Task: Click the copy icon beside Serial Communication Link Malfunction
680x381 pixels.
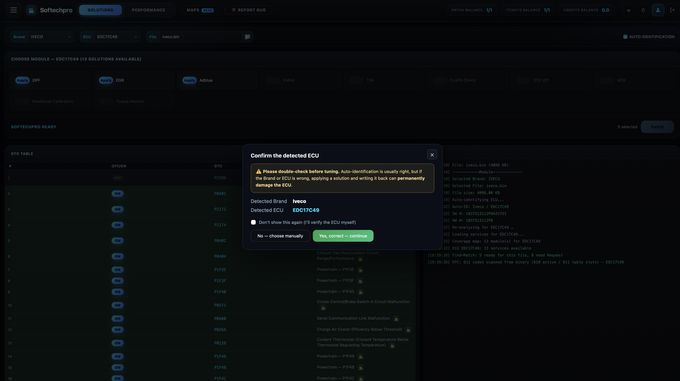Action: pos(396,319)
